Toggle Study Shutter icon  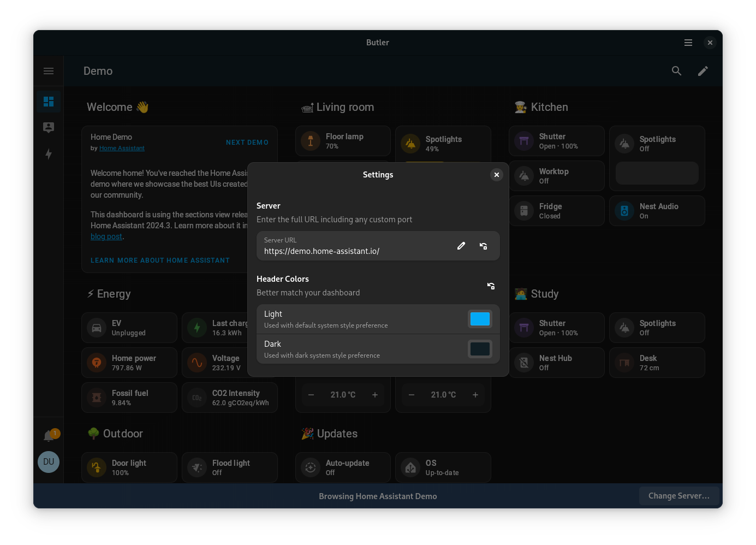[x=524, y=328]
